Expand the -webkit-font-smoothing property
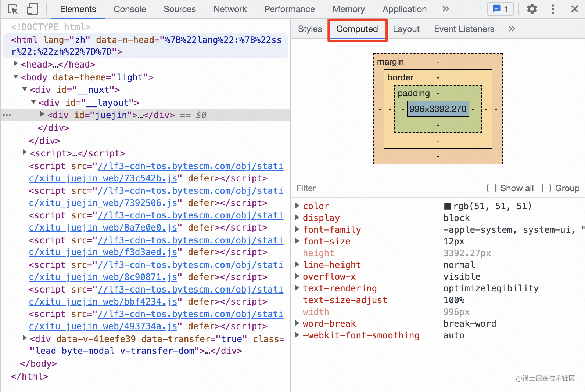Screen dimensions: 585x392 [298, 335]
